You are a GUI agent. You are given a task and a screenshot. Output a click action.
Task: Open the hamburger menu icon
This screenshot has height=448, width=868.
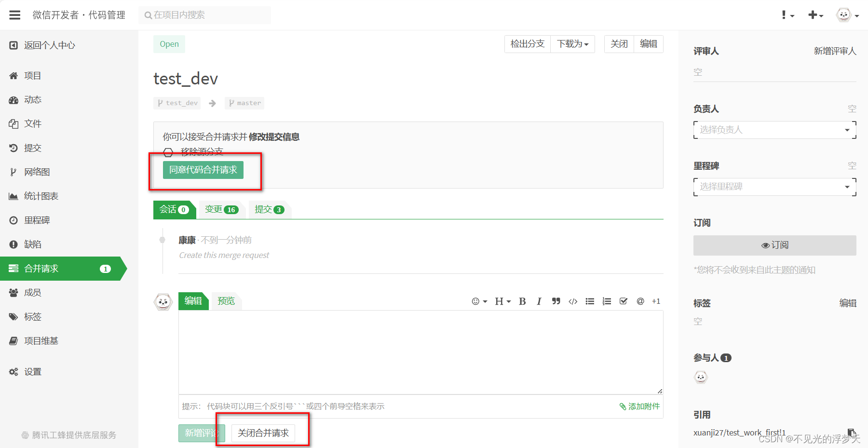click(15, 15)
